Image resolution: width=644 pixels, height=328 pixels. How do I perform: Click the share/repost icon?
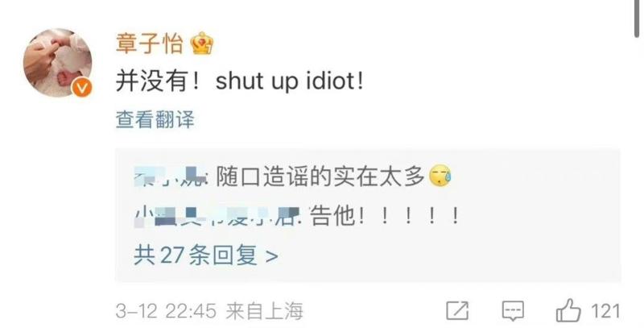tap(457, 311)
